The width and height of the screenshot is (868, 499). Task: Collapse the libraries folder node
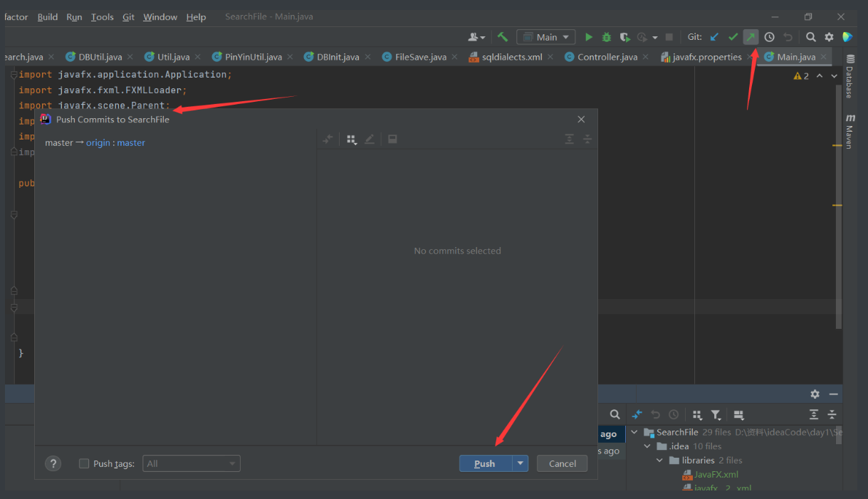click(x=660, y=461)
